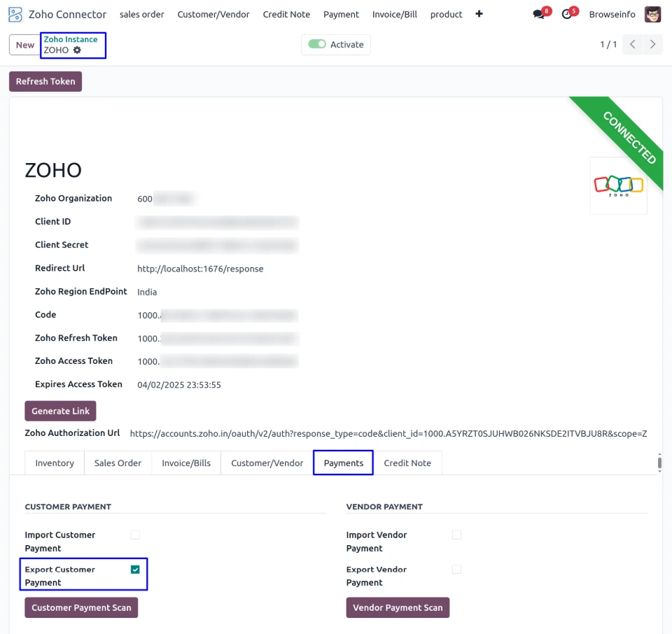672x634 pixels.
Task: Open the discuss messages icon
Action: (x=538, y=14)
